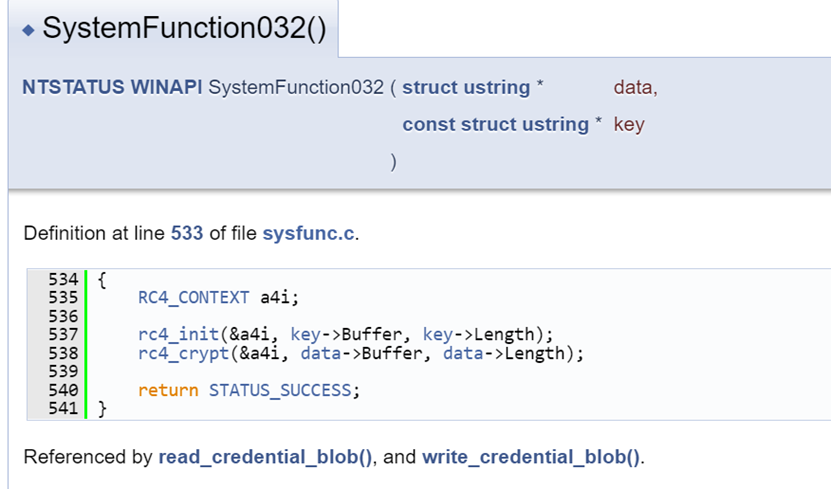Viewport: 831px width, 489px height.
Task: Open the NTSTATUS type link
Action: pyautogui.click(x=73, y=87)
